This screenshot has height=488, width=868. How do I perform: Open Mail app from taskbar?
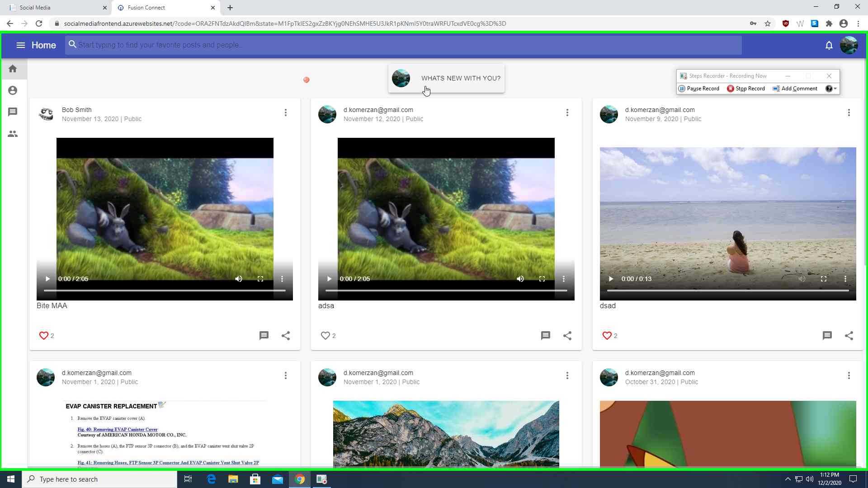(x=278, y=479)
